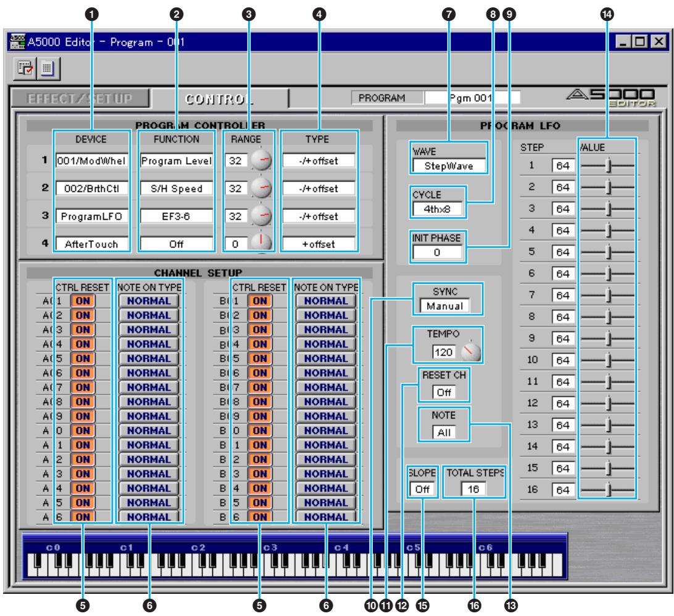Open the WAVE StepWave dropdown
674x616 pixels.
(449, 166)
